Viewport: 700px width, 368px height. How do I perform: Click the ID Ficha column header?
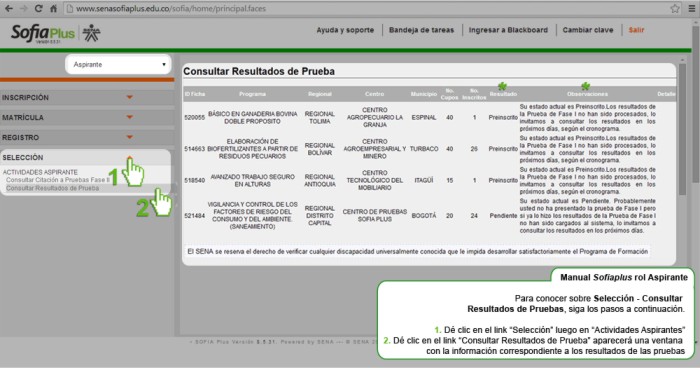pyautogui.click(x=195, y=94)
